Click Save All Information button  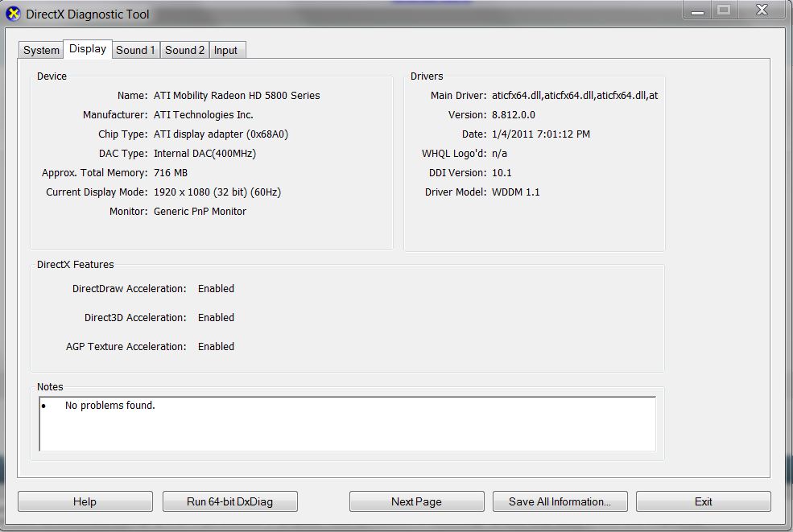point(560,501)
